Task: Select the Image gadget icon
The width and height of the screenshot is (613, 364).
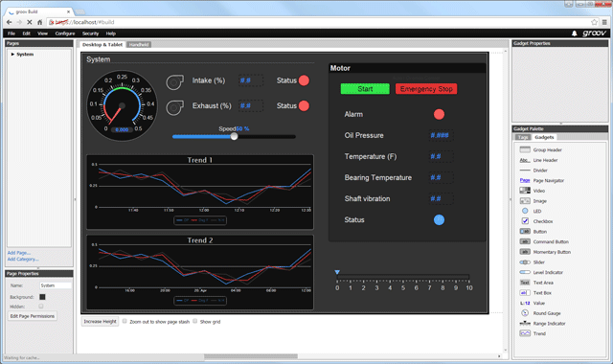Action: 525,200
